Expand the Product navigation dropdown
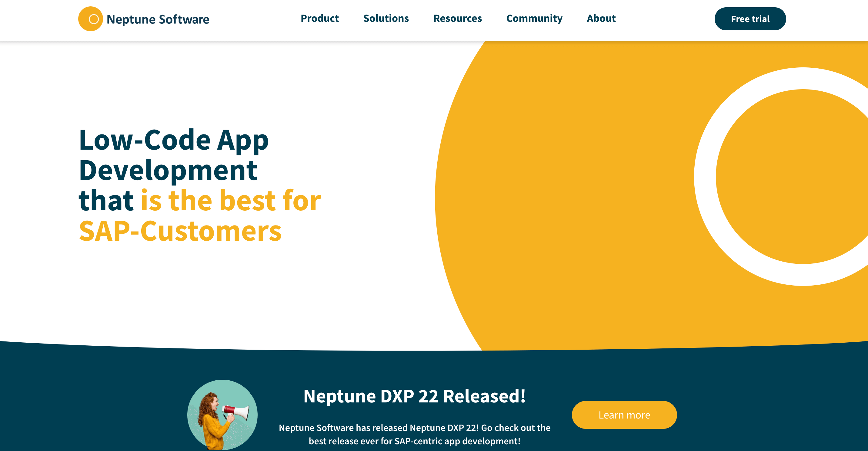The height and width of the screenshot is (451, 868). [x=319, y=19]
